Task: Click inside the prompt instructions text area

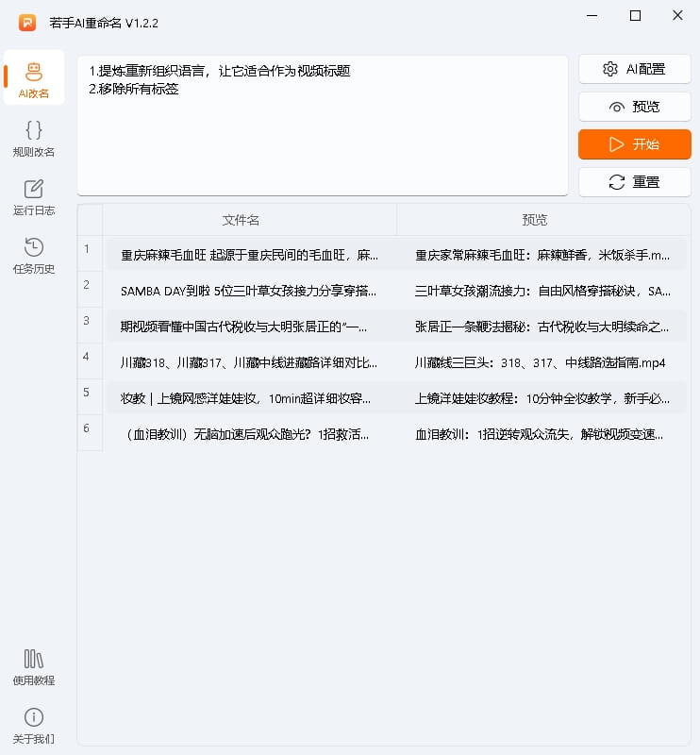Action: pos(323,126)
